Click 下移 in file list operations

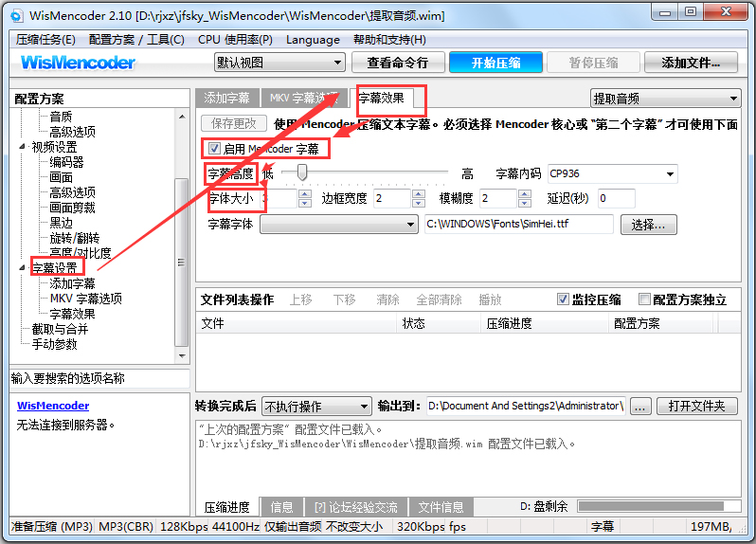click(x=344, y=300)
